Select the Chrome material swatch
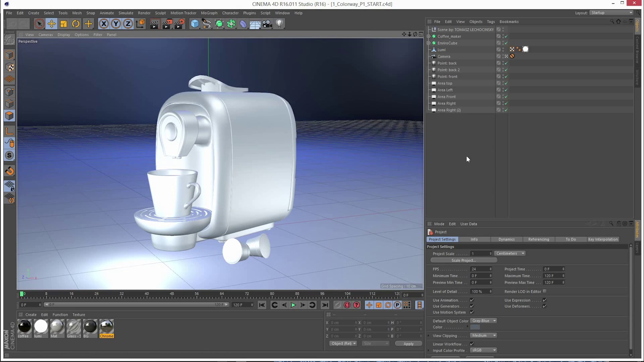 click(106, 328)
